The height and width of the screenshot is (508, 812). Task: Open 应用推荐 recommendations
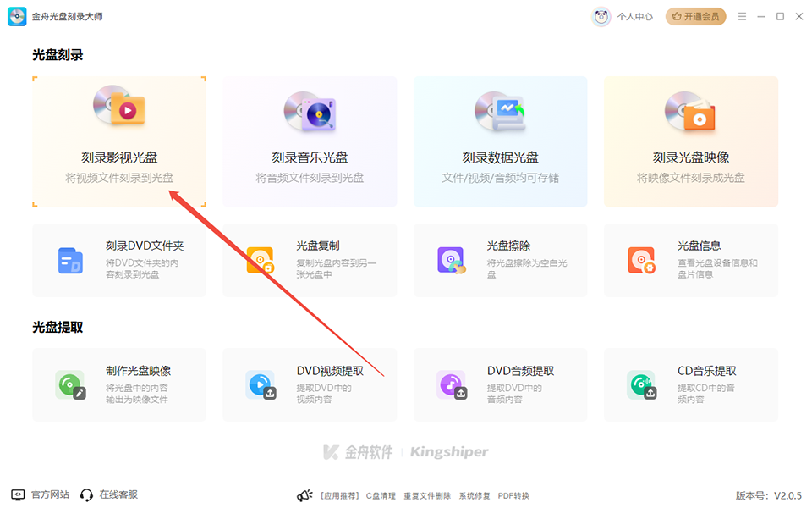coord(342,496)
